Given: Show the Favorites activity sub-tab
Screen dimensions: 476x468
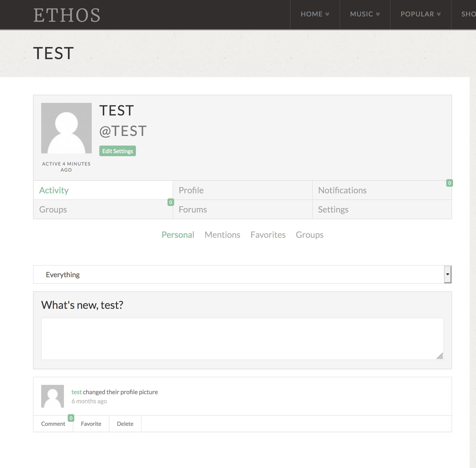Looking at the screenshot, I should (x=268, y=235).
